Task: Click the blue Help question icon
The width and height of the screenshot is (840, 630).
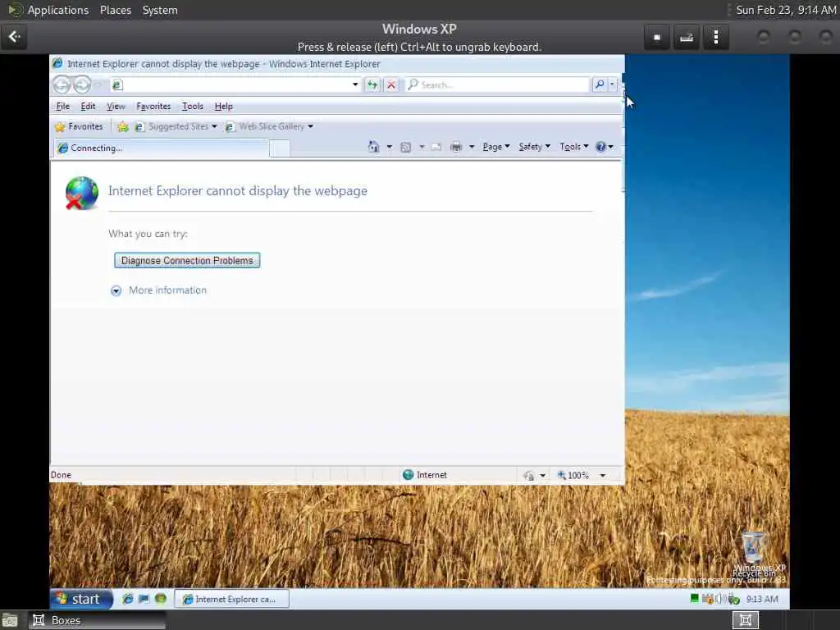Action: click(x=600, y=147)
